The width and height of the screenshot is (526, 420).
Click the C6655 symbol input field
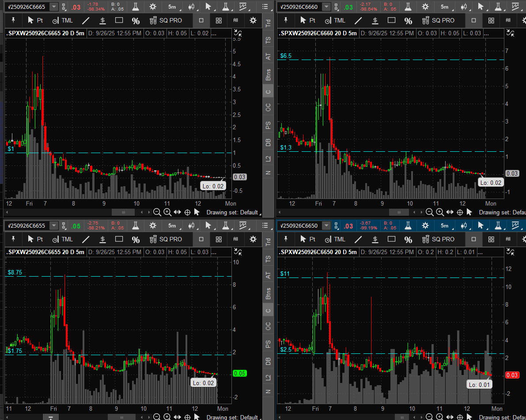pos(26,226)
